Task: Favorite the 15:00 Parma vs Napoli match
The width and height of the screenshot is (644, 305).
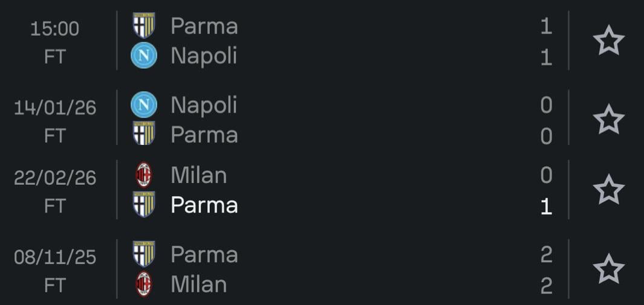Action: [x=608, y=41]
